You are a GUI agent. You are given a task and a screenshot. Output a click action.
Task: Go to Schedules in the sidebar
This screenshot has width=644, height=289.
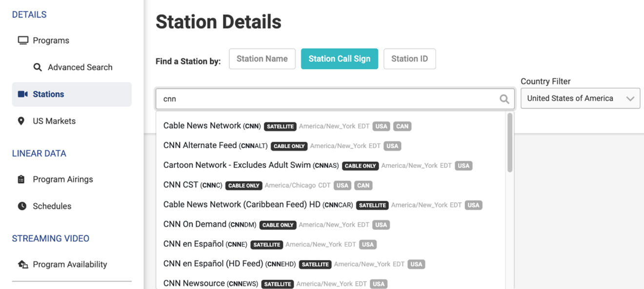[52, 206]
